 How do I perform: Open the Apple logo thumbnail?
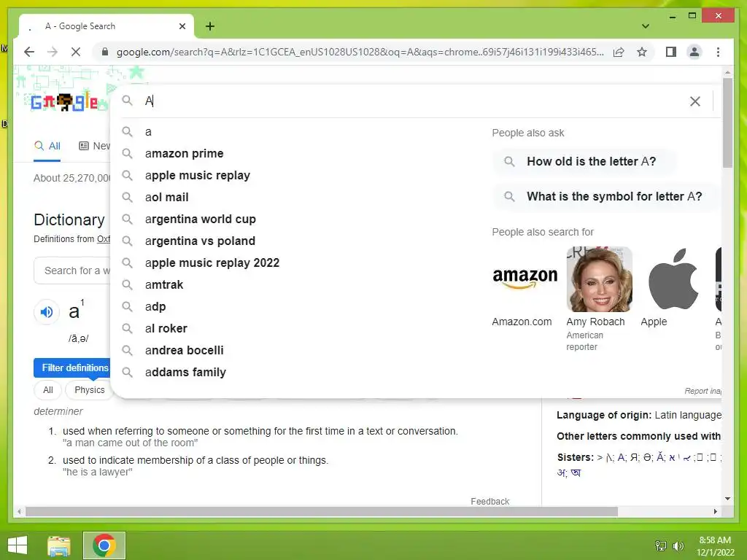click(673, 279)
